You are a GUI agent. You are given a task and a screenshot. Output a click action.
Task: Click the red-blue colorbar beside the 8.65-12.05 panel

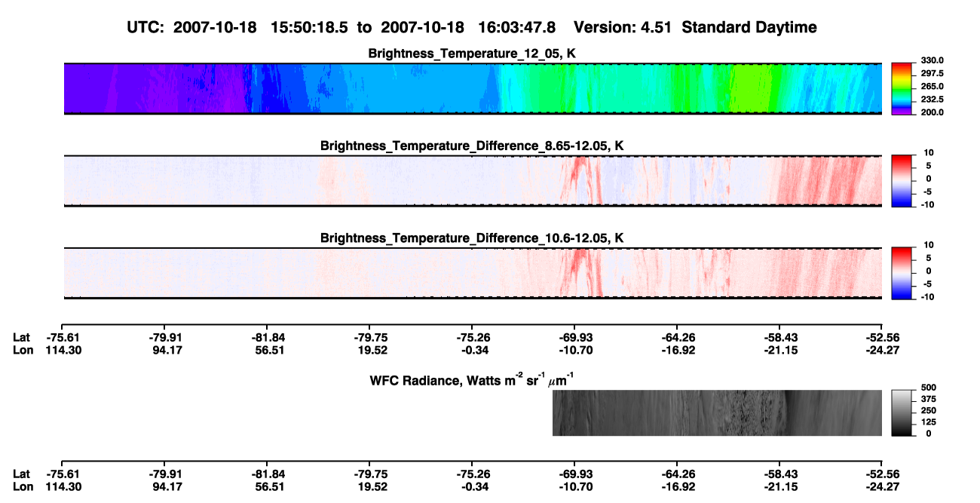pyautogui.click(x=902, y=180)
